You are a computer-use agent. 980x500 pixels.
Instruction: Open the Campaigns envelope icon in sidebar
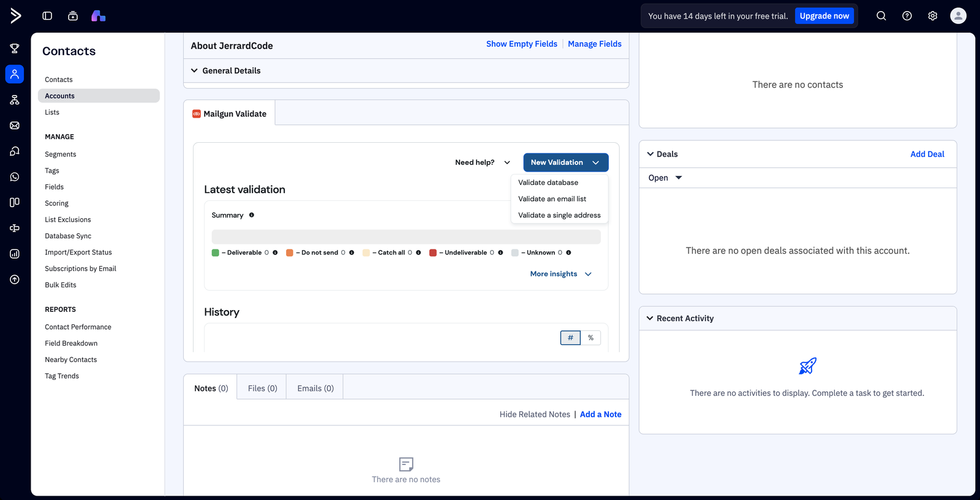(15, 126)
